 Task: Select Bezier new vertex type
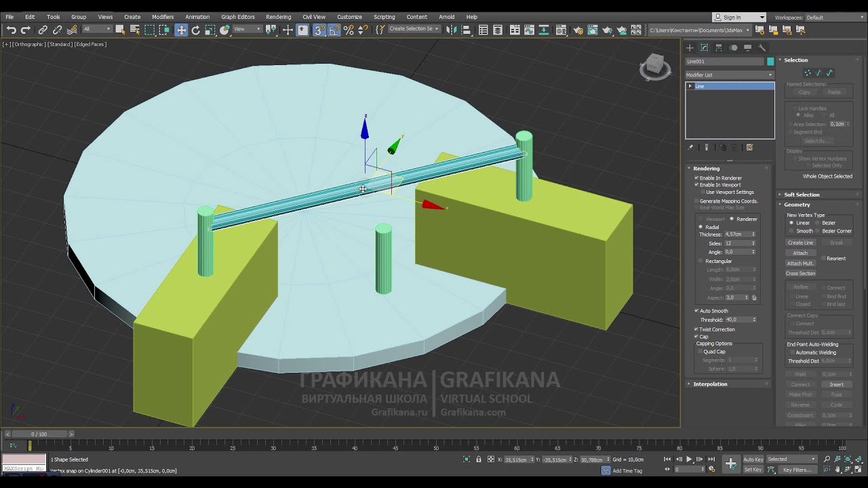(x=817, y=223)
